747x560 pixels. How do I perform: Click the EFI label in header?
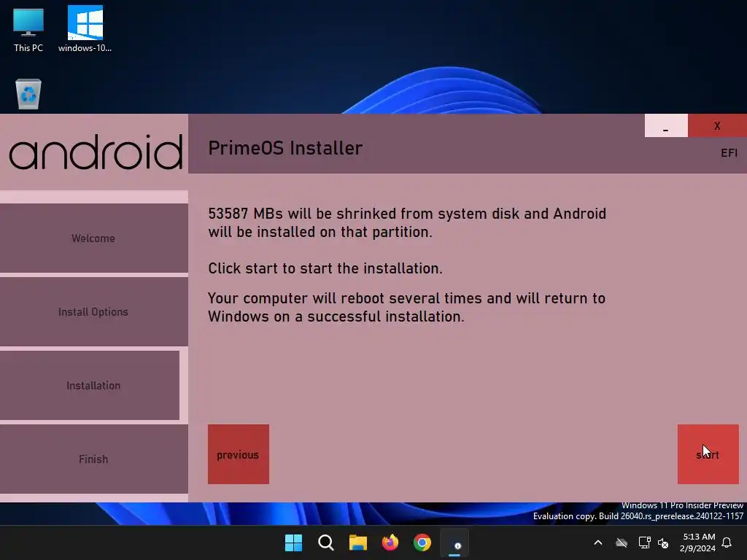(x=729, y=153)
